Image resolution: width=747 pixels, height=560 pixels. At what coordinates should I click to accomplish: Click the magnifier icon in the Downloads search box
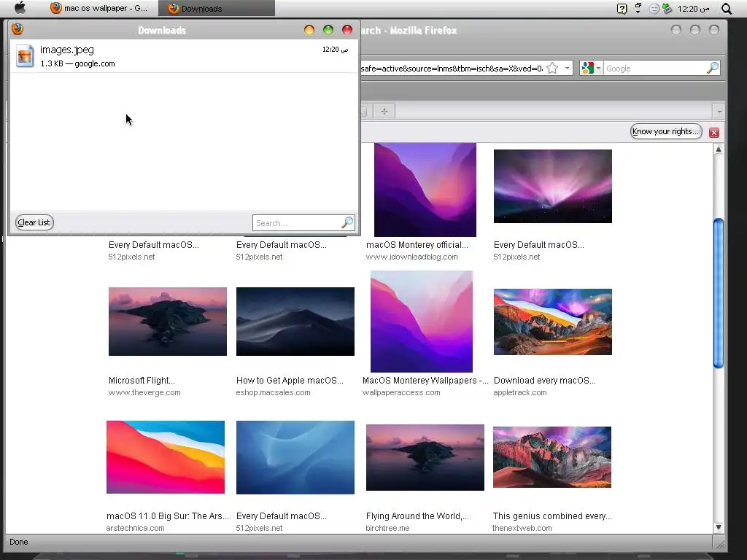pyautogui.click(x=348, y=222)
